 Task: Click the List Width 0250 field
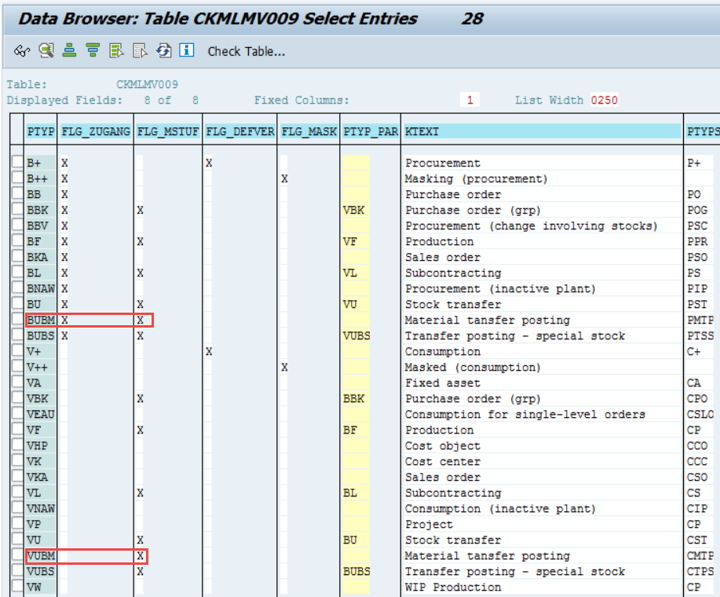tap(604, 100)
